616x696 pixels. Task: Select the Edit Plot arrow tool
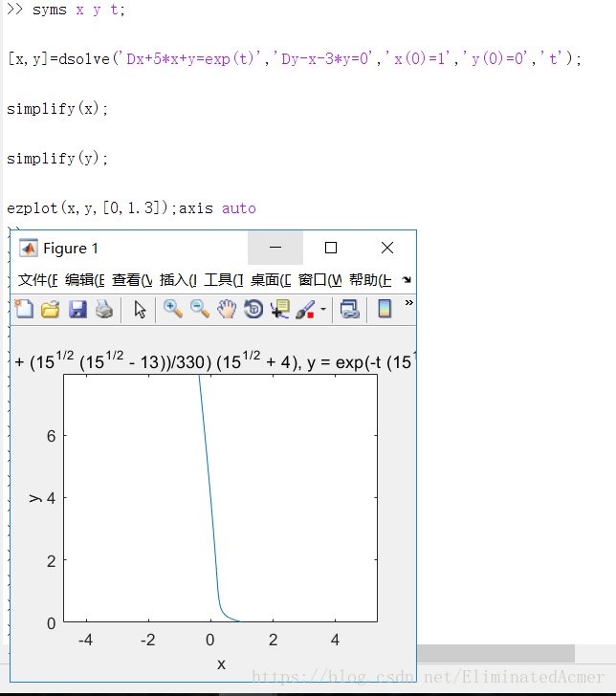pos(140,310)
